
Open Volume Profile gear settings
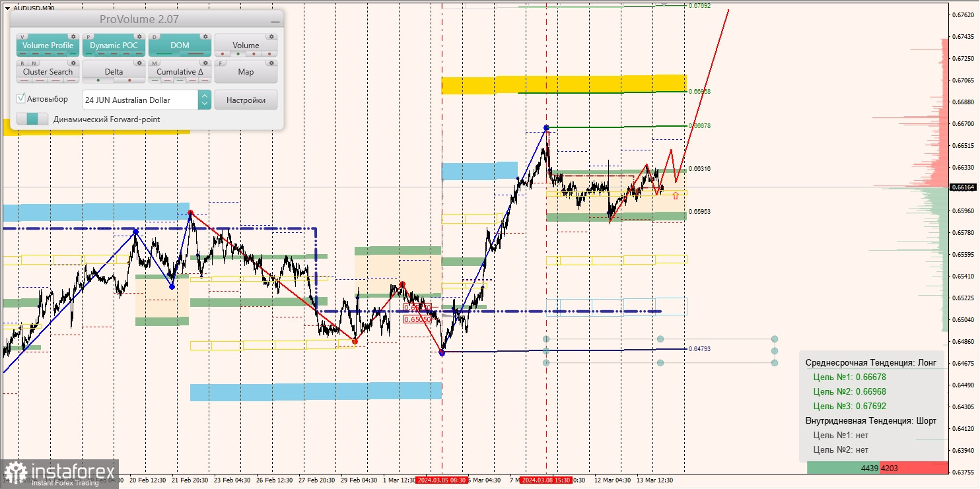click(73, 37)
